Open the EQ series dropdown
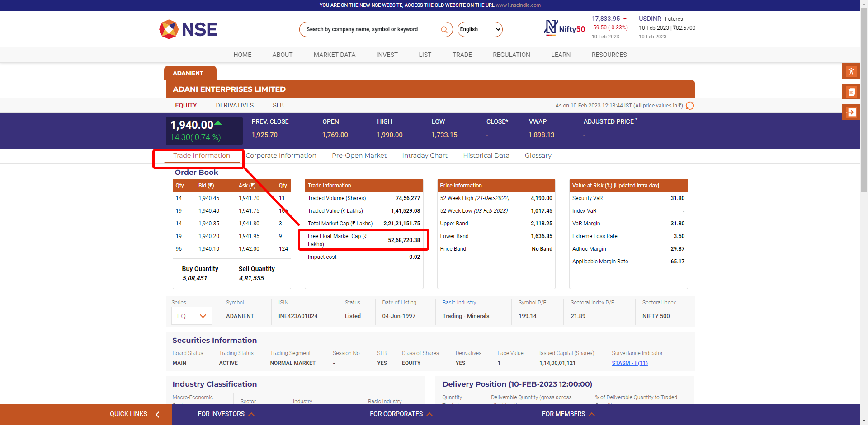Viewport: 868px width, 425px height. pos(192,316)
